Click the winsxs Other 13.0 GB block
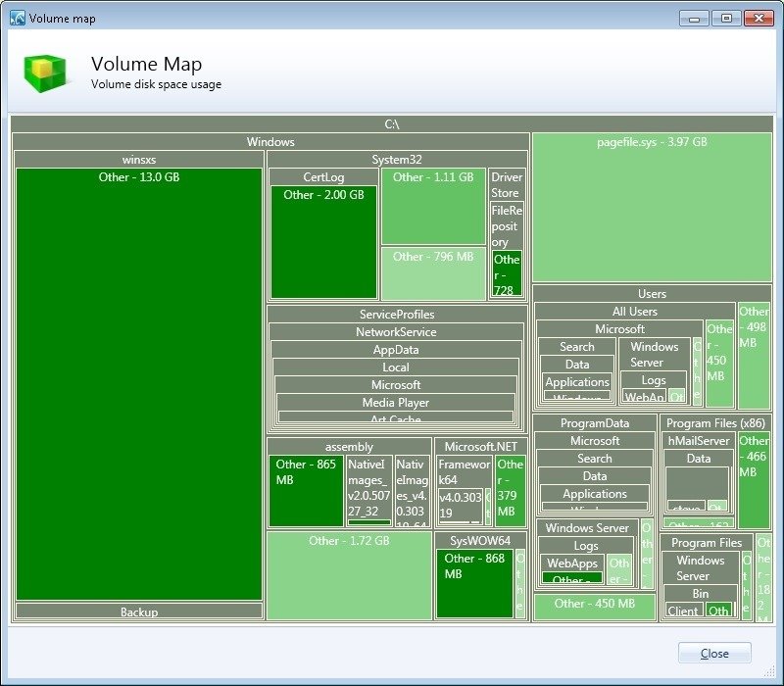The height and width of the screenshot is (686, 784). tap(139, 382)
